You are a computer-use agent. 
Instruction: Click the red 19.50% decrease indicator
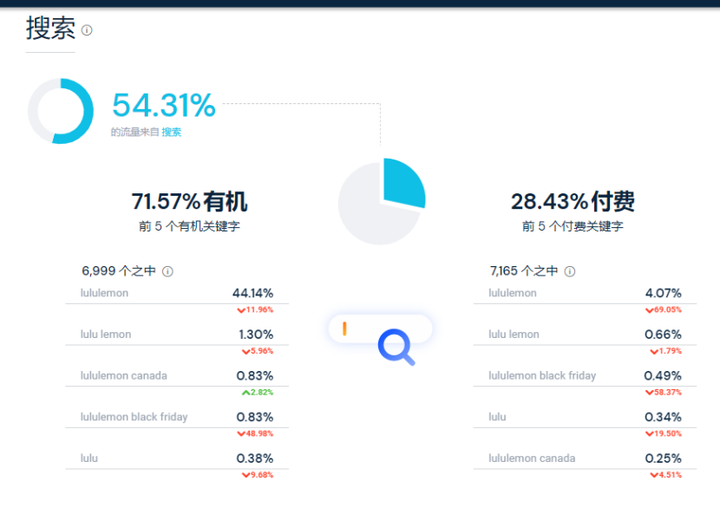pos(663,434)
